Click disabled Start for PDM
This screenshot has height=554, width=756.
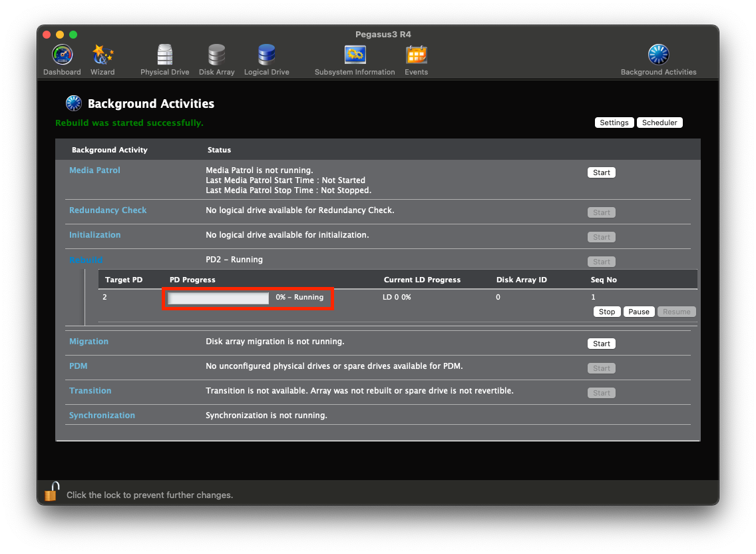click(601, 368)
